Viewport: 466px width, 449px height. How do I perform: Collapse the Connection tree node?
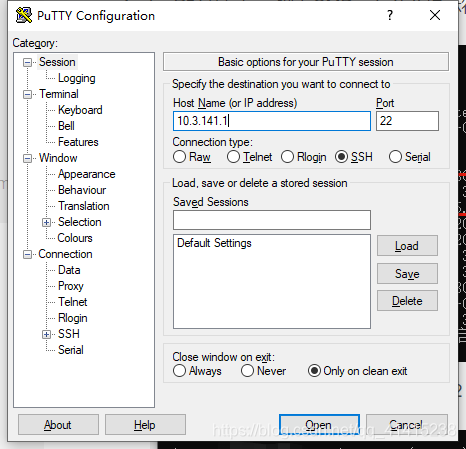(x=27, y=254)
